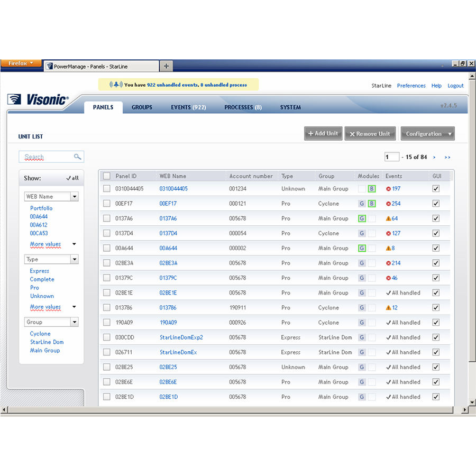Select PowerManage - Panels browser tab
Screen dimensions: 476x476
(x=102, y=66)
